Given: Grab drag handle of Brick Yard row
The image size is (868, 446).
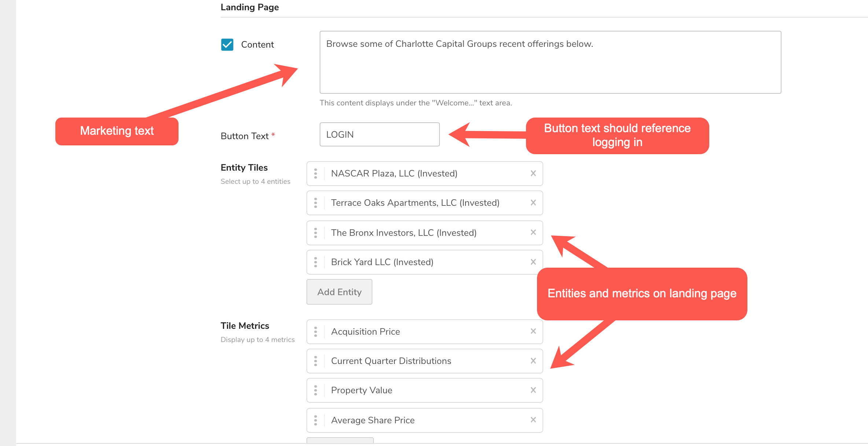Looking at the screenshot, I should pos(316,262).
